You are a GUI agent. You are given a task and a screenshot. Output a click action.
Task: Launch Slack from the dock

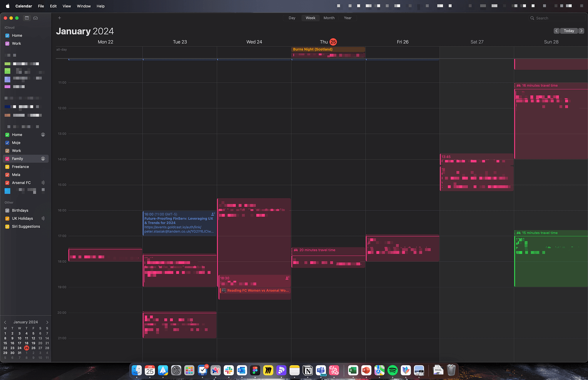(x=229, y=370)
